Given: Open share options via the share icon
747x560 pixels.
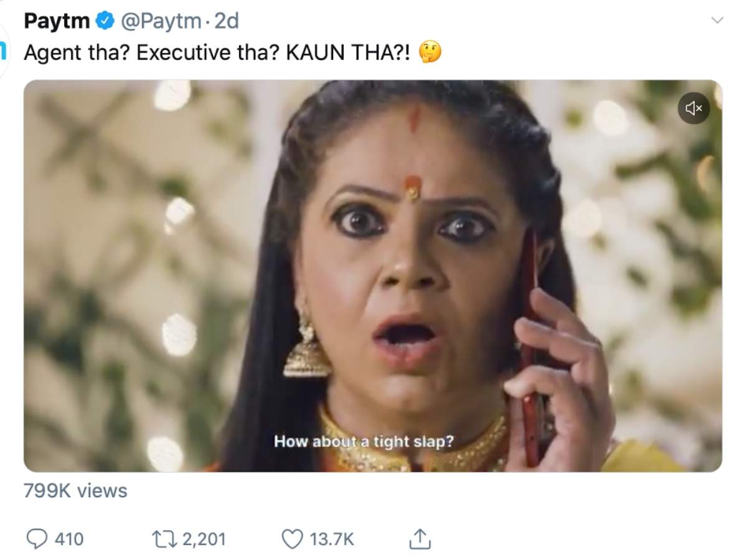Looking at the screenshot, I should 420,538.
